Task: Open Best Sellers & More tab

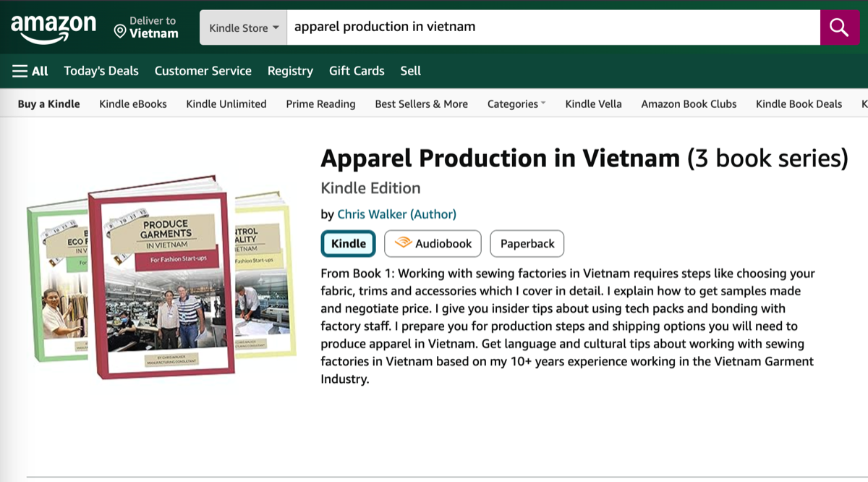Action: point(421,104)
